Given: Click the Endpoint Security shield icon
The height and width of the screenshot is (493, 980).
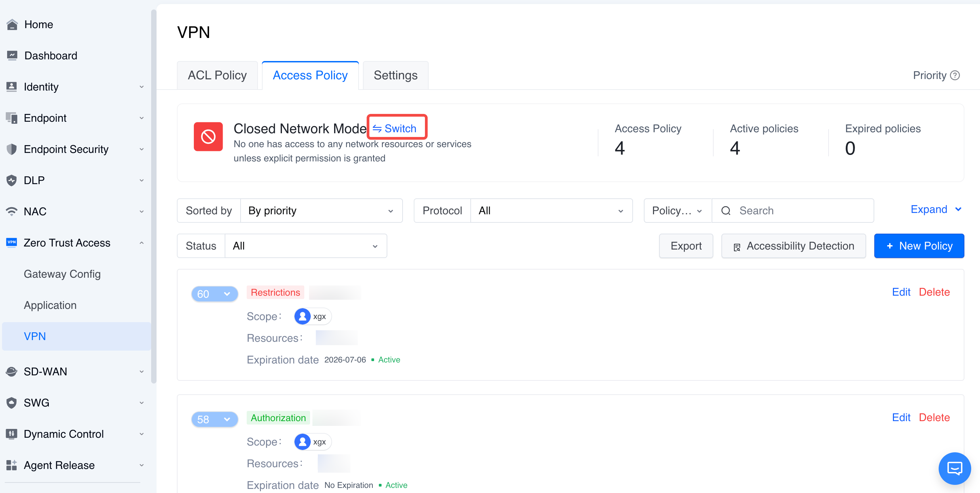Looking at the screenshot, I should pyautogui.click(x=12, y=149).
